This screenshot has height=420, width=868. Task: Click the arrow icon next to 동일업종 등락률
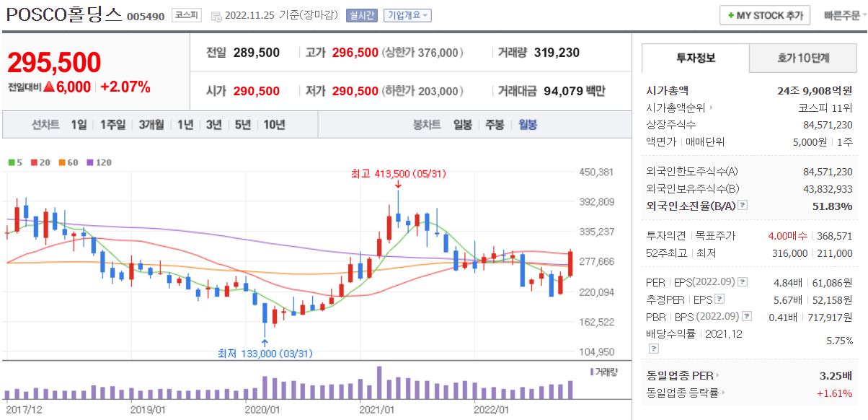[722, 393]
